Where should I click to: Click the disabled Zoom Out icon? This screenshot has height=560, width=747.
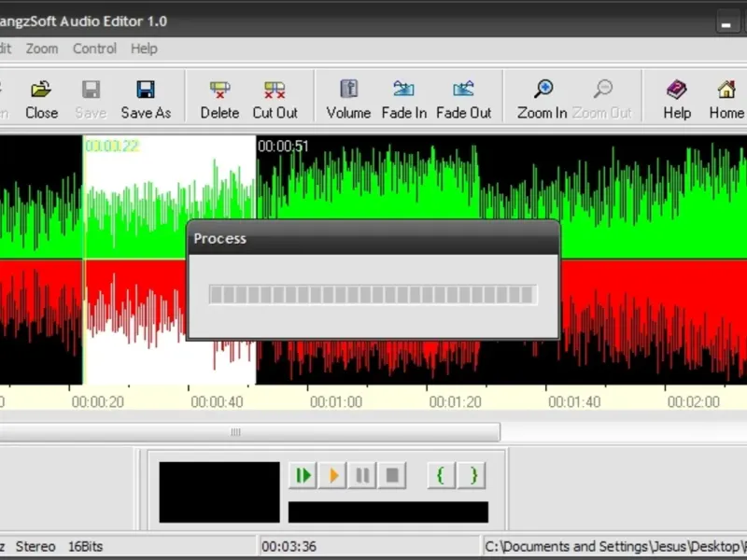tap(602, 100)
